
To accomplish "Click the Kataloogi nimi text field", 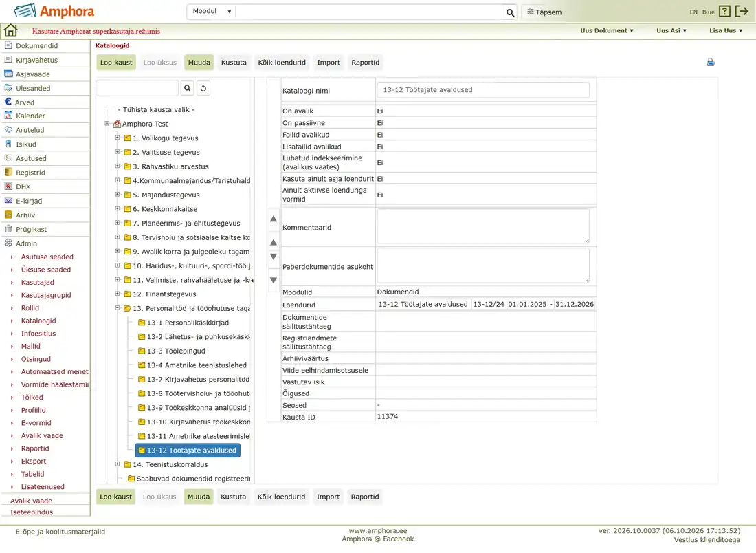I will [482, 89].
